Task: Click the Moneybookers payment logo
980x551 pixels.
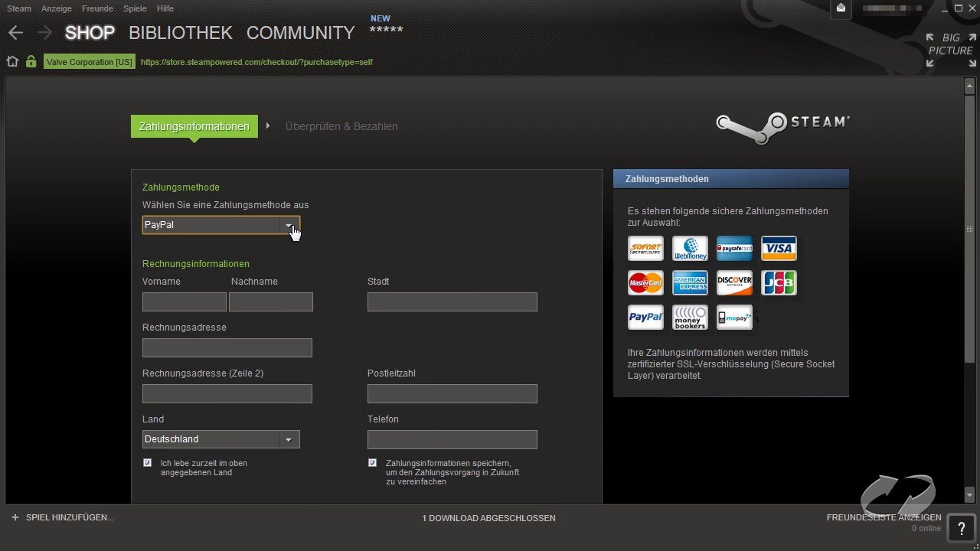Action: [x=690, y=317]
